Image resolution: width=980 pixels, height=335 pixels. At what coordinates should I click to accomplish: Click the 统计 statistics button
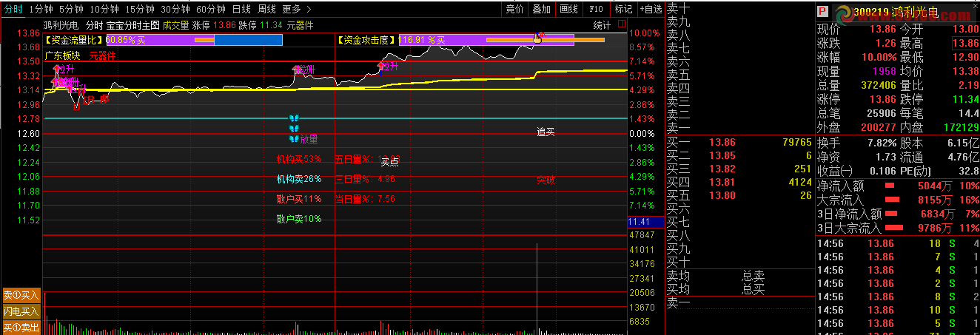[603, 25]
